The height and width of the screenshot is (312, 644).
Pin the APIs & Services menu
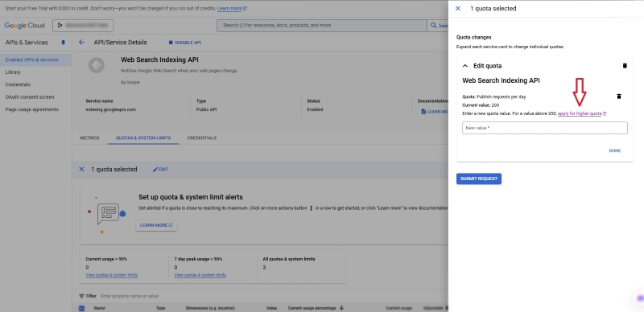coord(64,43)
